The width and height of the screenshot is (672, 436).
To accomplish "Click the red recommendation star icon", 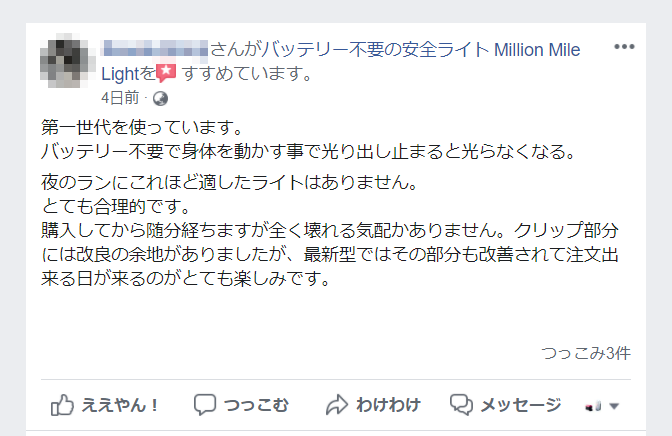I will coord(166,72).
